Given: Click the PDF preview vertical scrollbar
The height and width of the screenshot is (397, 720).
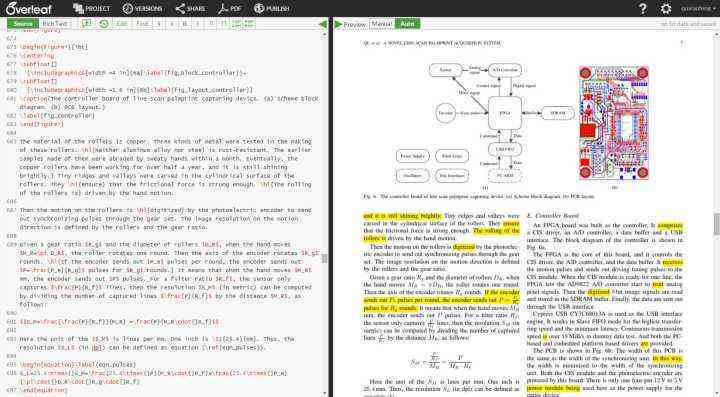Looking at the screenshot, I should [x=716, y=223].
